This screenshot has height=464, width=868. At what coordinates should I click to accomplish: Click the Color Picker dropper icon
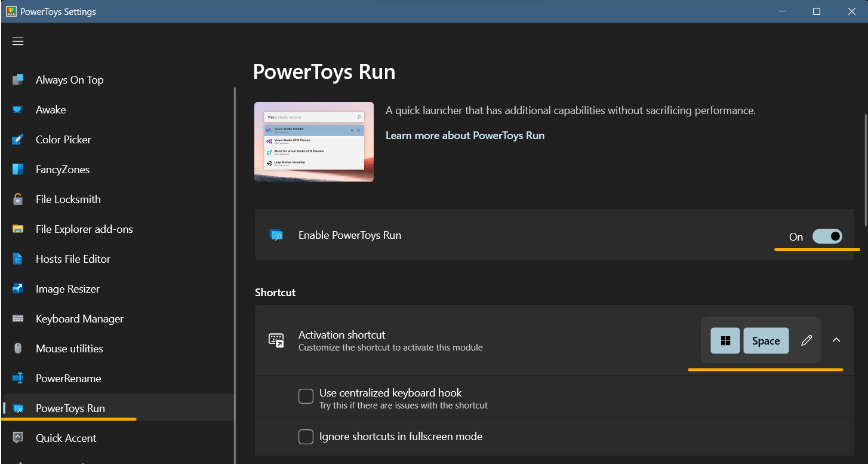pyautogui.click(x=18, y=139)
